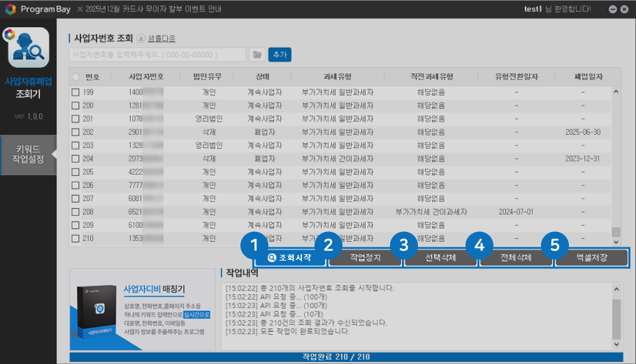636x364 pixels.
Task: Click the Program Bay logo in title bar
Action: click(x=10, y=9)
